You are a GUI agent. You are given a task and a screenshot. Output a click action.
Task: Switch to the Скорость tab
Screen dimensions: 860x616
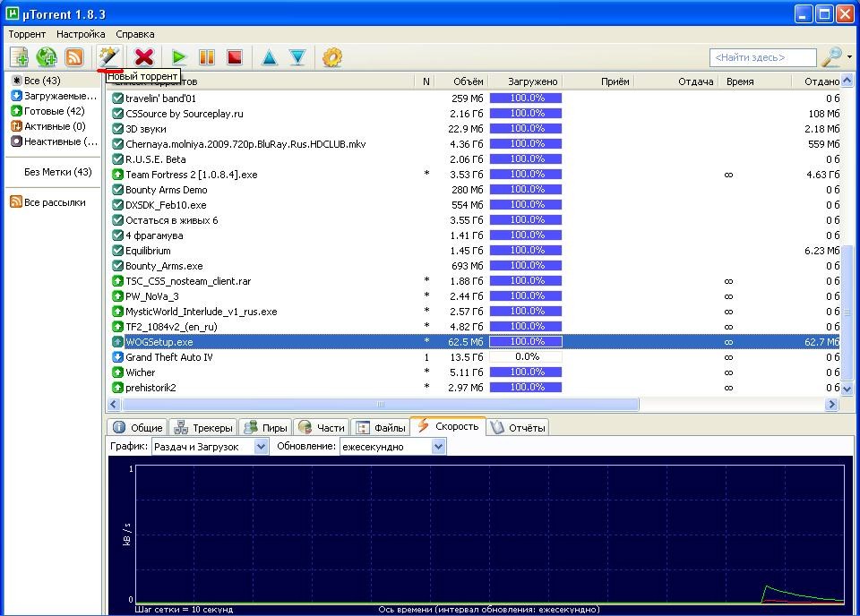point(448,426)
